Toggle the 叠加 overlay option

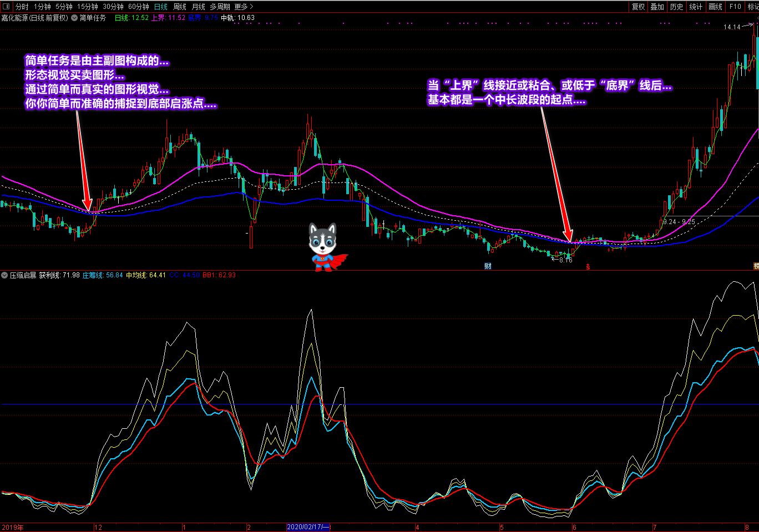pos(657,7)
